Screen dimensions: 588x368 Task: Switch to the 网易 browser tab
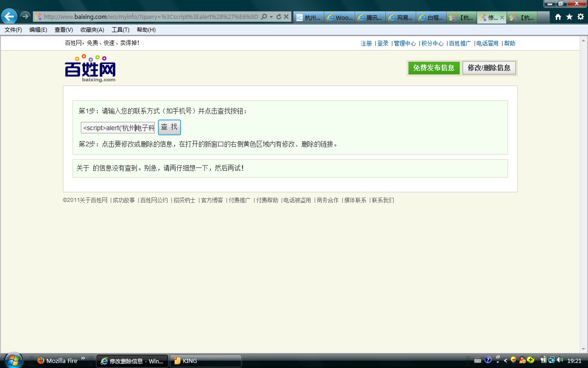coord(401,17)
